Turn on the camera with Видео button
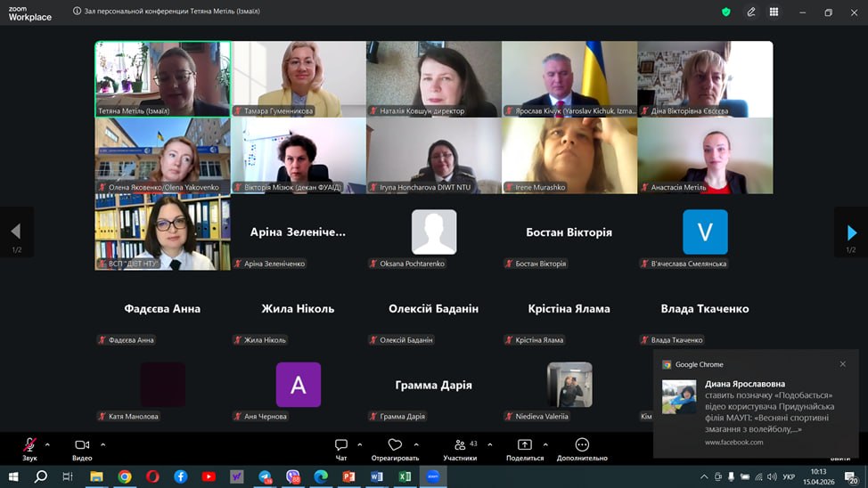Screen dimensions: 868x488 [82, 445]
